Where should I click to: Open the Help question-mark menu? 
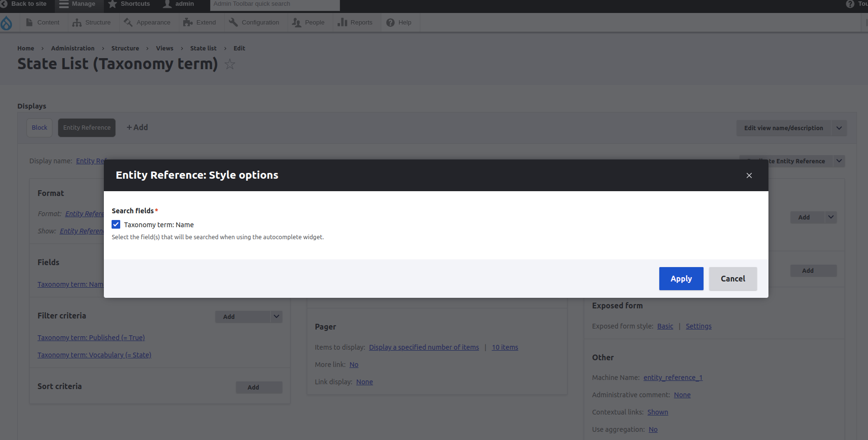pyautogui.click(x=399, y=23)
